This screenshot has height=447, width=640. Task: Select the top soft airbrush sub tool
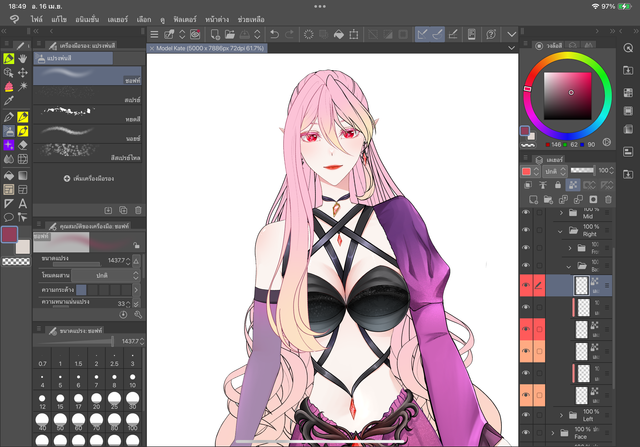pyautogui.click(x=87, y=76)
